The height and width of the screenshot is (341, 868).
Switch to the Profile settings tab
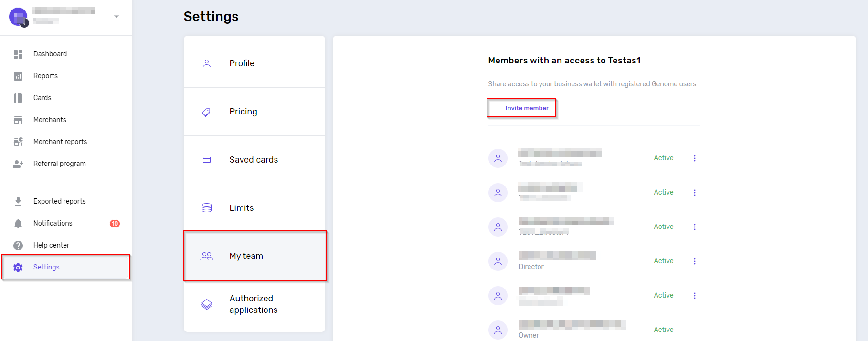[254, 63]
